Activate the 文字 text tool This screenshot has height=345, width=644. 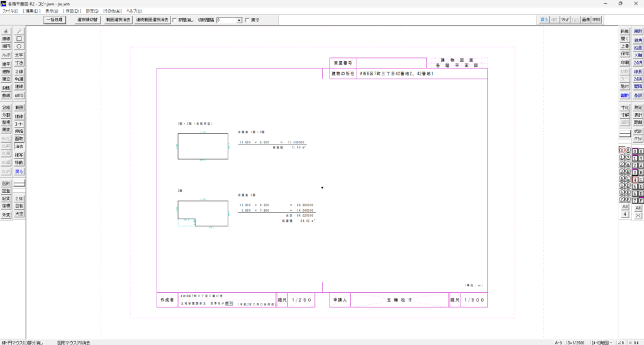(19, 55)
